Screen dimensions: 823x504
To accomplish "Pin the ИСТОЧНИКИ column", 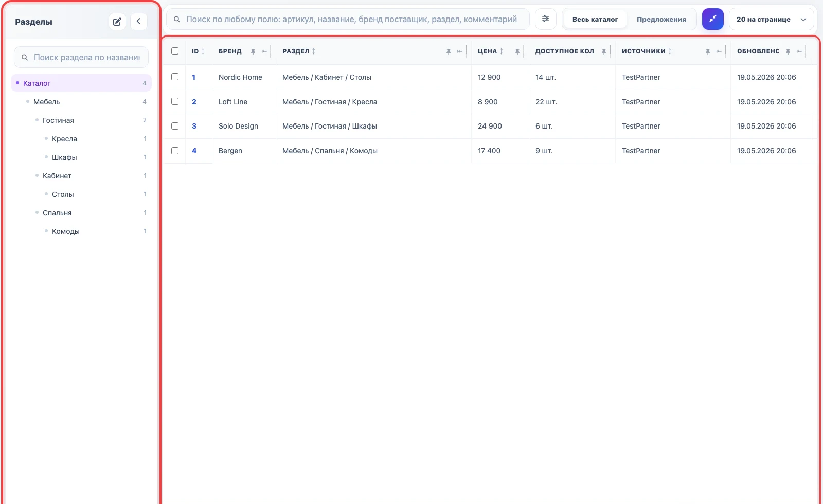I will click(708, 51).
